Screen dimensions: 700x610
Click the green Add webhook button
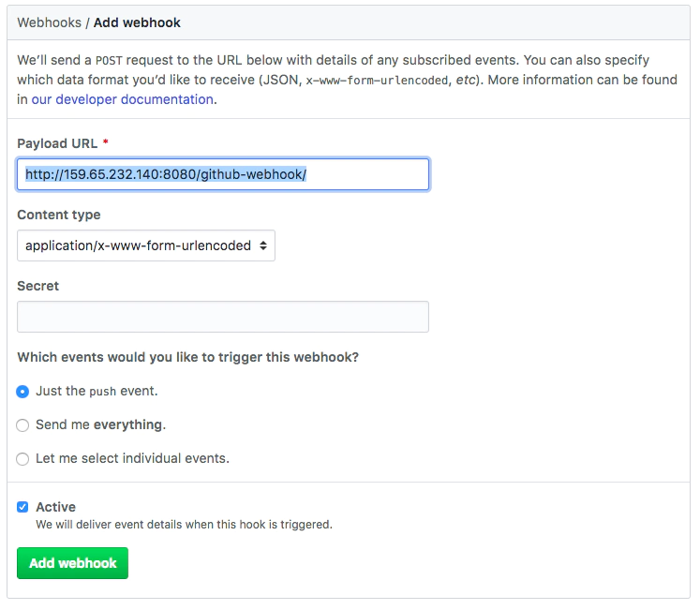pos(72,563)
